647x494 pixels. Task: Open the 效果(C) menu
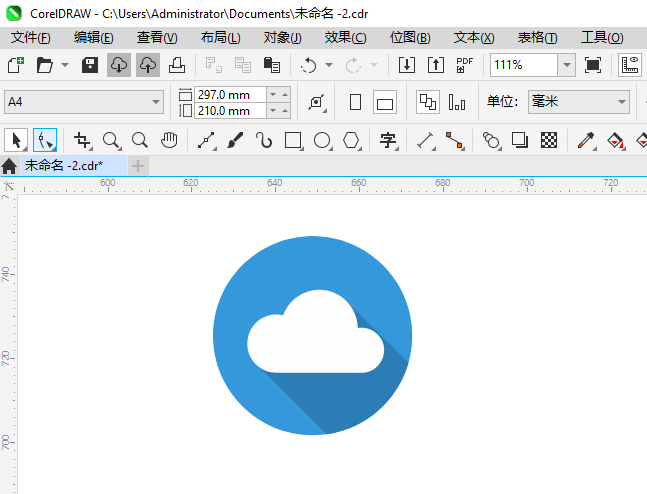pyautogui.click(x=345, y=38)
